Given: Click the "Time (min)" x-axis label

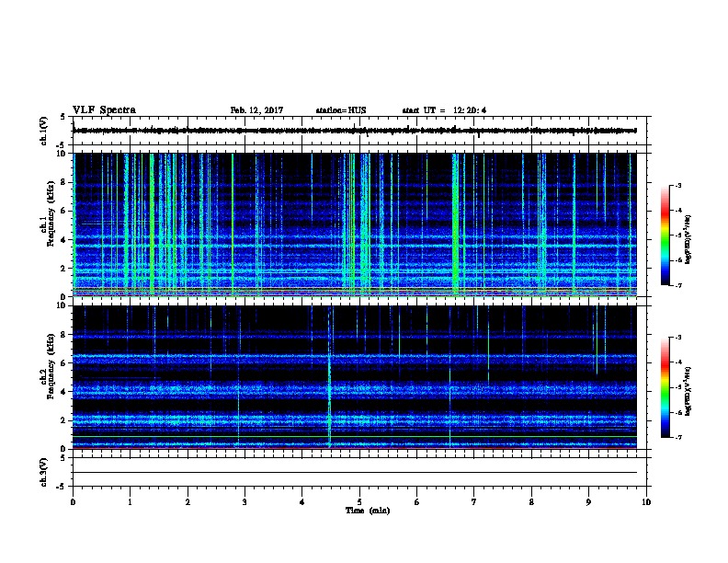Looking at the screenshot, I should pyautogui.click(x=368, y=511).
